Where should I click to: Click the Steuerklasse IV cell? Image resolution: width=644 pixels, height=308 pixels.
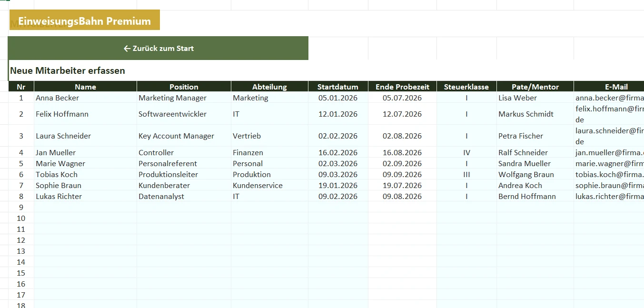(466, 152)
